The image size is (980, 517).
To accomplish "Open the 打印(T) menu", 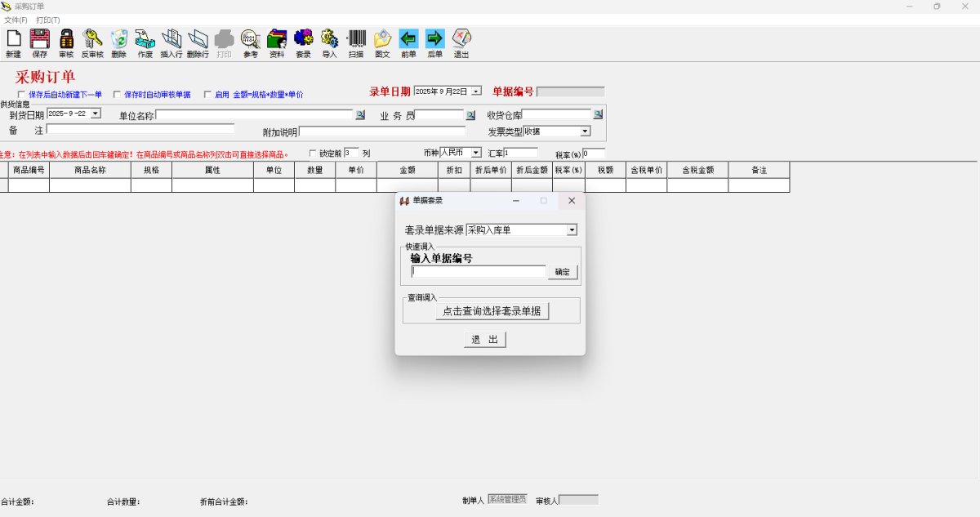I will [x=46, y=20].
